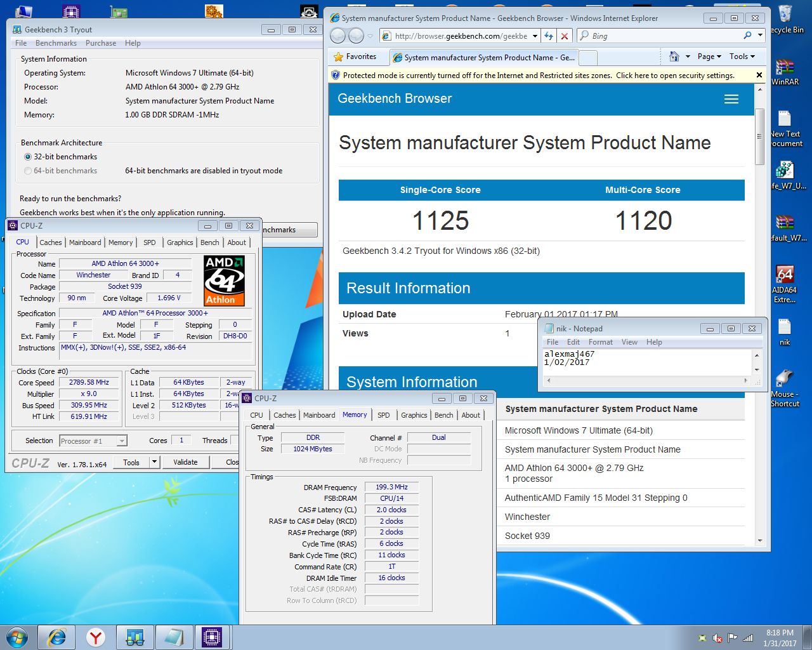This screenshot has width=812, height=650.
Task: Switch to Caches tab in front CPU-Z window
Action: (285, 415)
